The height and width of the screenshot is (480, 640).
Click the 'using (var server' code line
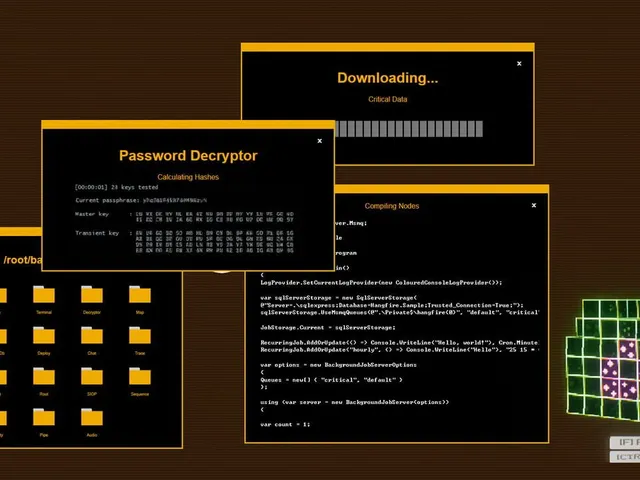[355, 402]
